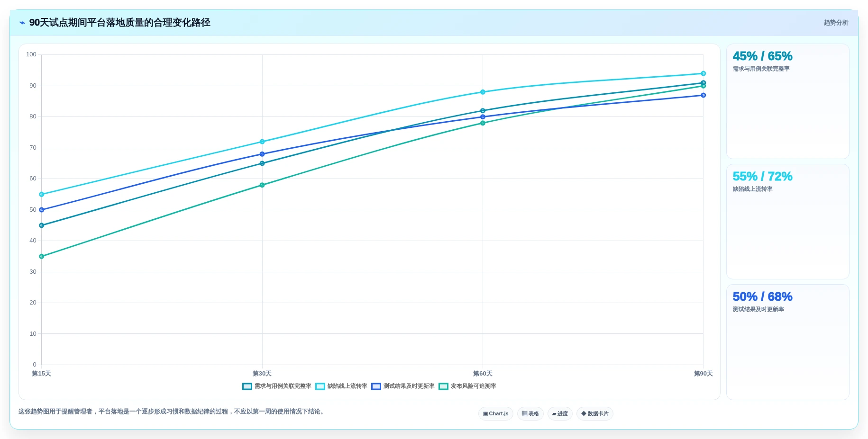This screenshot has width=868, height=439.
Task: Click the 缺陷线上流转率 point at 第90天 (94)
Action: 704,73
